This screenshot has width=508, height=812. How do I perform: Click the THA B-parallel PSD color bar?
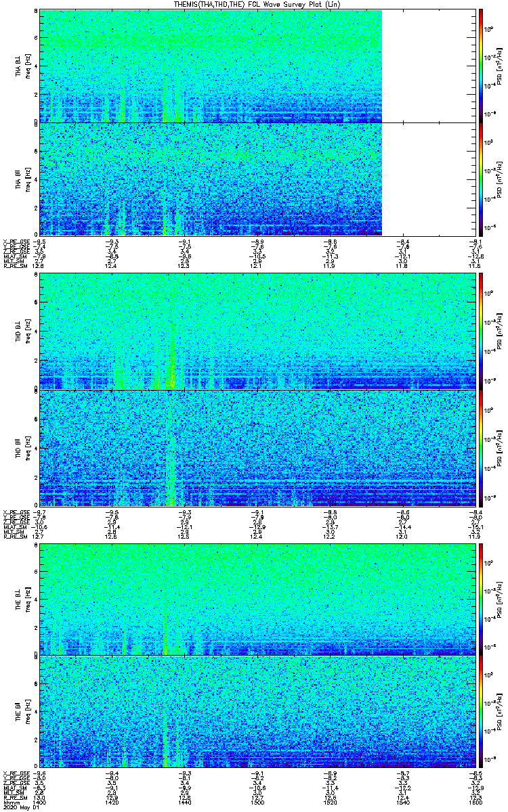[480, 179]
